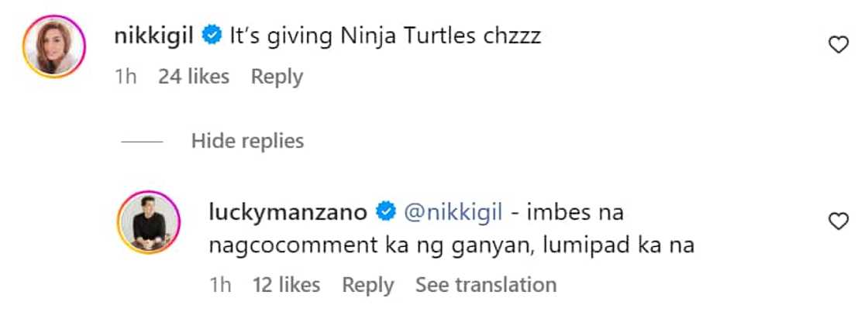868x312 pixels.
Task: Click the verified badge beside nikkigil
Action: (x=209, y=36)
